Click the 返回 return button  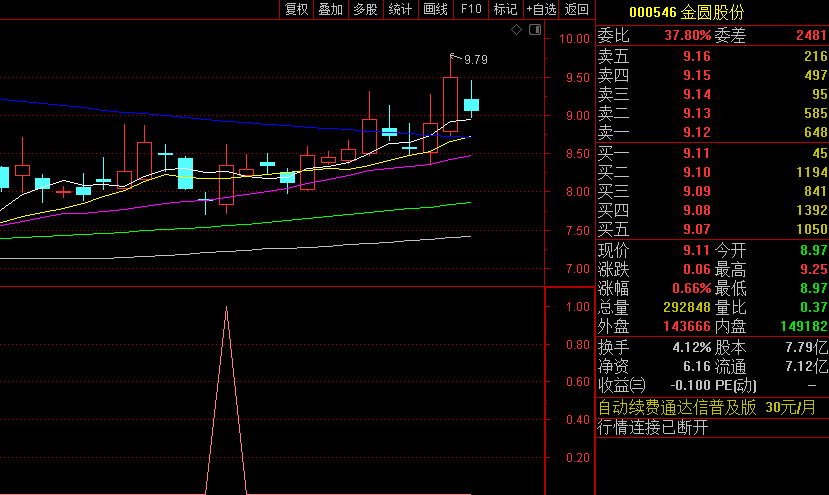(576, 10)
